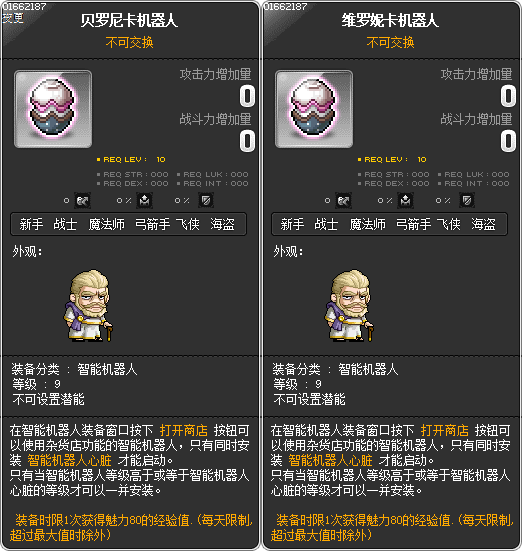522x551 pixels.
Task: Select the 弓箭手 job label in 维罗妮卡机器人 panel
Action: click(x=413, y=224)
